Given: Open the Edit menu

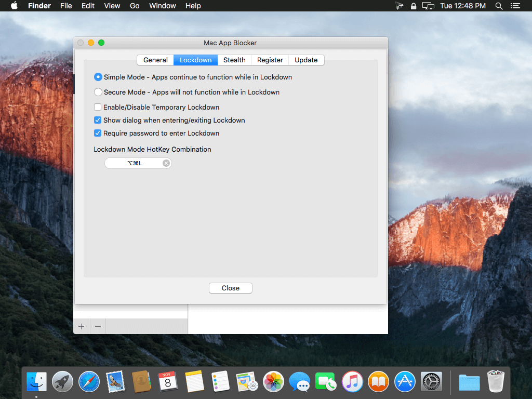Looking at the screenshot, I should tap(88, 6).
